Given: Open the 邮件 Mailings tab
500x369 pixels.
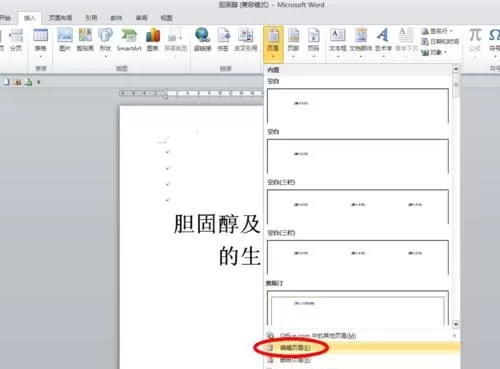Looking at the screenshot, I should pyautogui.click(x=116, y=18).
